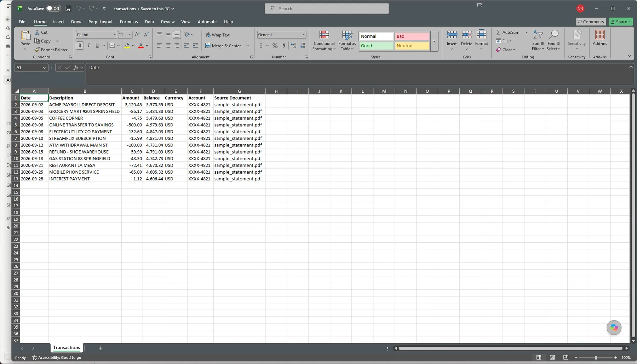This screenshot has width=637, height=364.
Task: Toggle Wrap Text on selected cell
Action: click(218, 35)
